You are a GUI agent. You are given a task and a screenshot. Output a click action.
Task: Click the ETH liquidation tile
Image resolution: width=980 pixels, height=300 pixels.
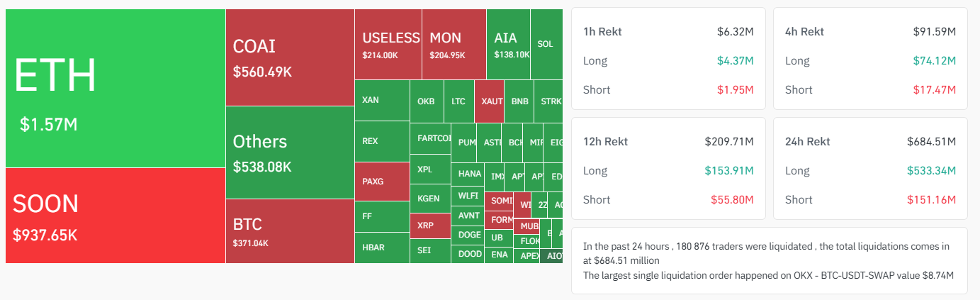click(x=116, y=89)
